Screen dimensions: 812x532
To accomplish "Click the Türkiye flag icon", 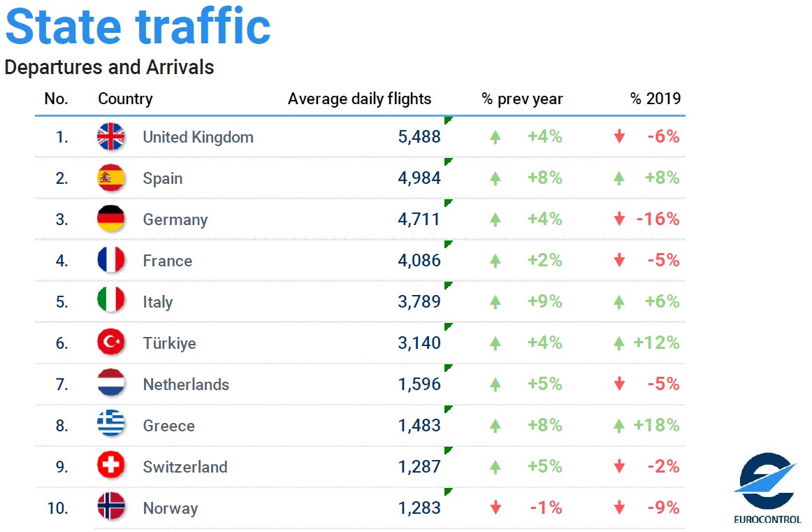I will tap(111, 343).
